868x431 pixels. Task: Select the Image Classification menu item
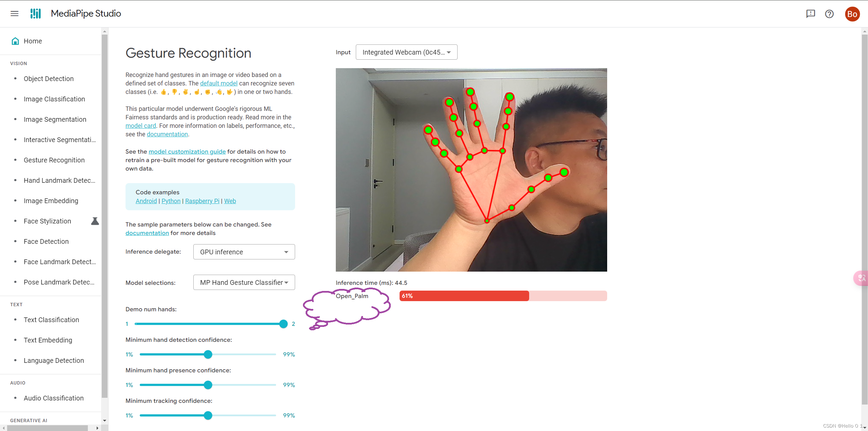coord(54,98)
